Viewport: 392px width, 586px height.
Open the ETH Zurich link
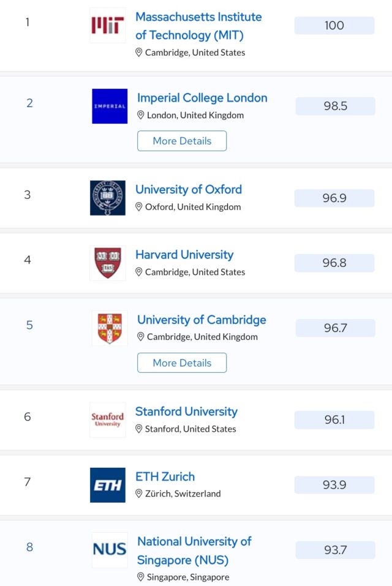[165, 476]
